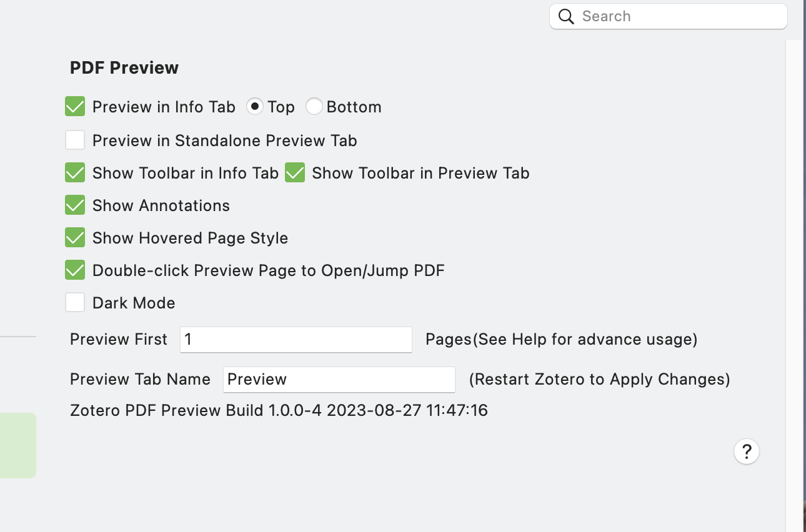The image size is (806, 532).
Task: Click inside the Preview Tab Name field
Action: 339,379
